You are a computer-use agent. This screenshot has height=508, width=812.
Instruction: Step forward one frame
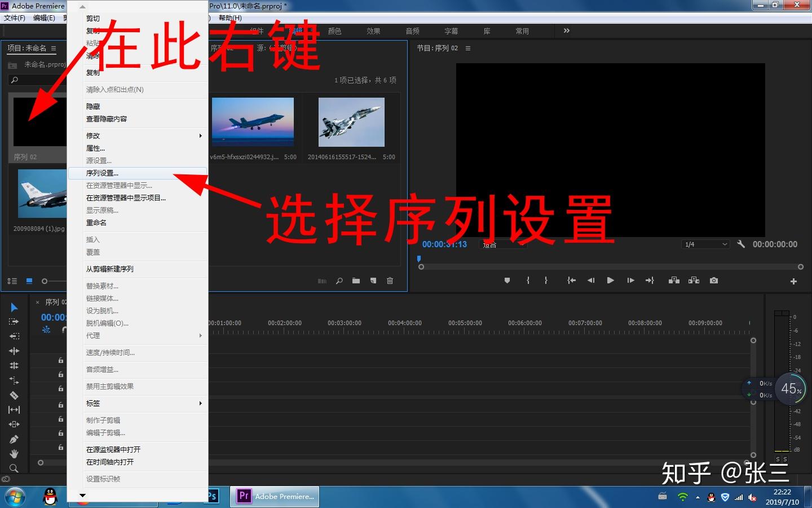(x=630, y=281)
